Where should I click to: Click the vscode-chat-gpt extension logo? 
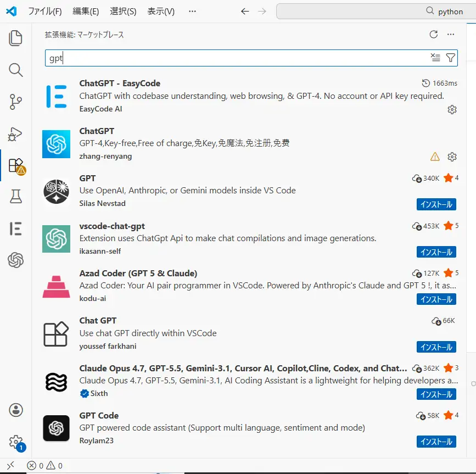tap(57, 239)
